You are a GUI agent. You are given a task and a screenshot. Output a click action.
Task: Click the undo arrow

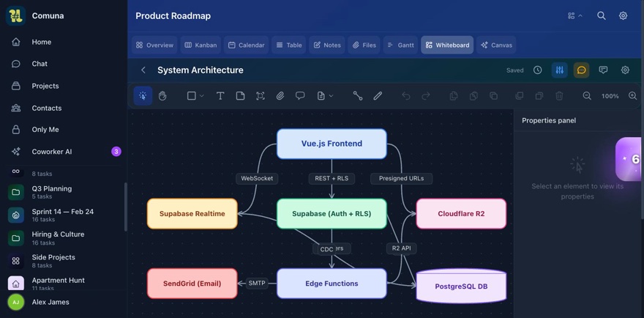point(406,96)
